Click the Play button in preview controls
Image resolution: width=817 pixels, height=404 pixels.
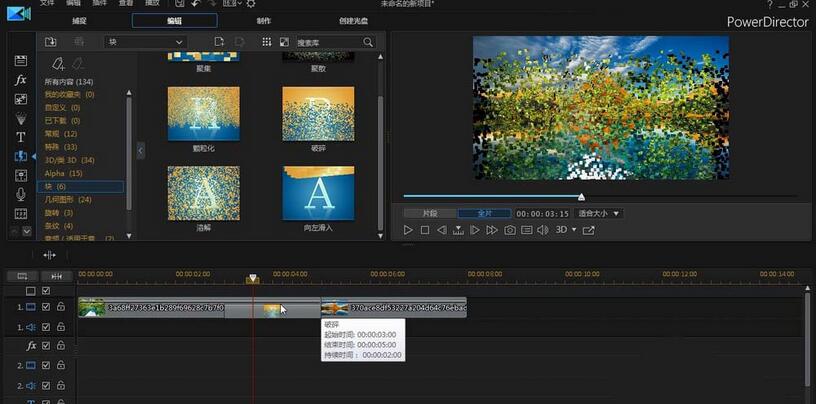point(408,230)
